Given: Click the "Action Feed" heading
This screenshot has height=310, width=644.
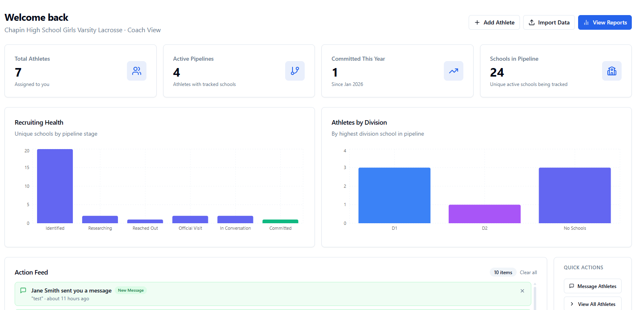Looking at the screenshot, I should coord(31,273).
